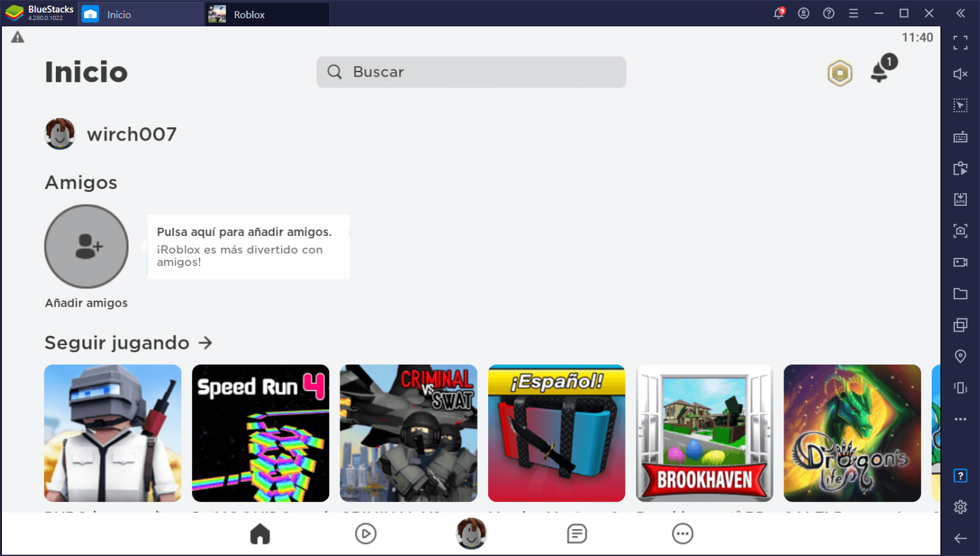980x556 pixels.
Task: Show more sidebar tools with three dots
Action: point(961,419)
